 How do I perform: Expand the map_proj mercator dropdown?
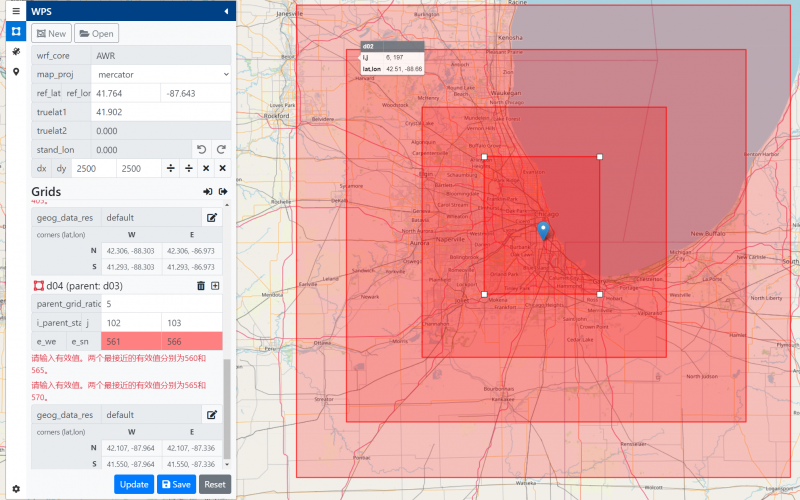[x=160, y=74]
